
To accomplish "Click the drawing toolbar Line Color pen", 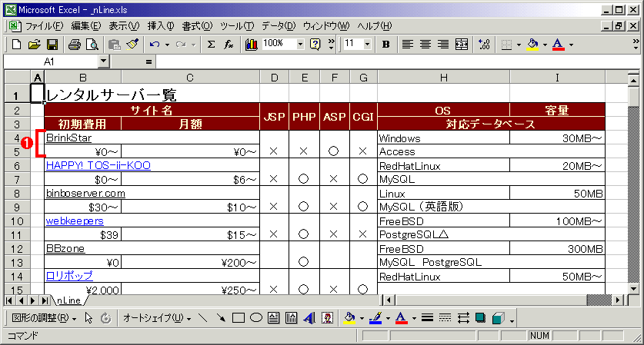I will click(x=375, y=318).
